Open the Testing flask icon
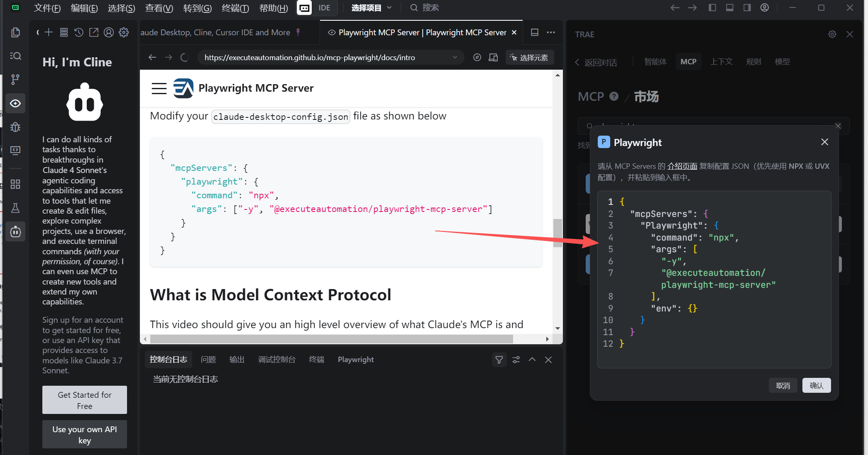 pyautogui.click(x=15, y=208)
